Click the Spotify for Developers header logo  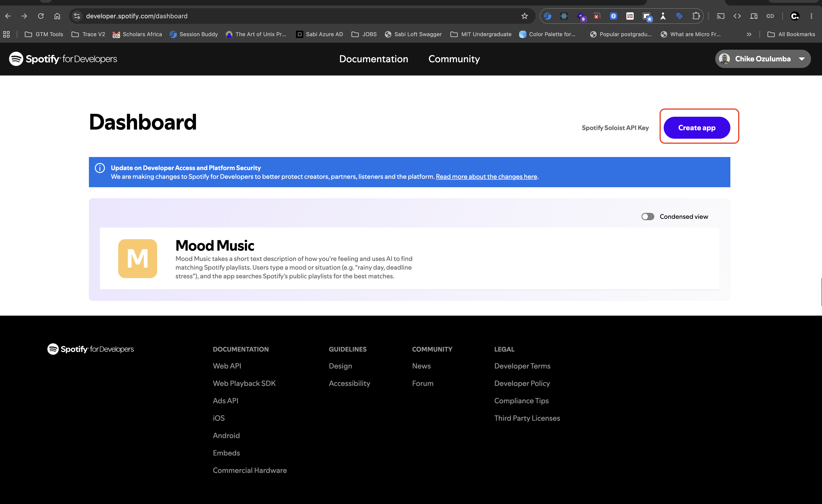(x=63, y=59)
